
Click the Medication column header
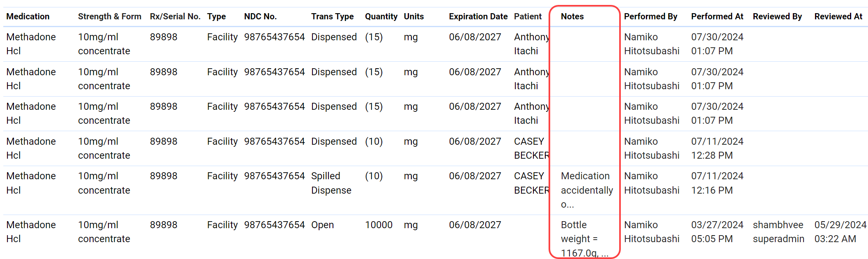click(x=28, y=16)
